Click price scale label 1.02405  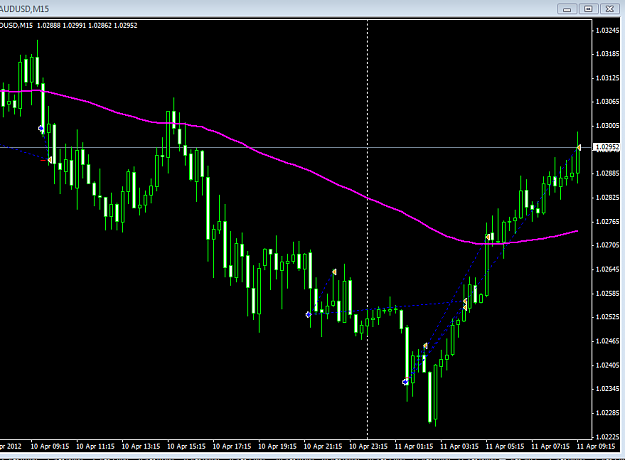pos(607,365)
